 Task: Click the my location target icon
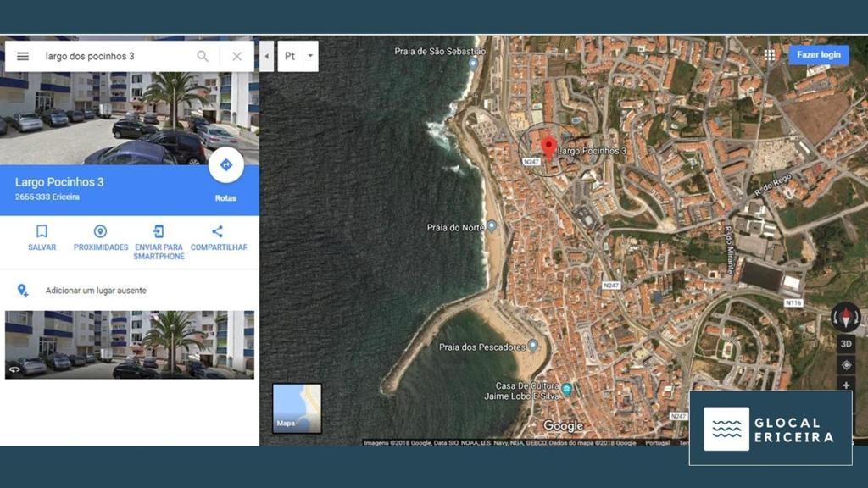pos(846,365)
